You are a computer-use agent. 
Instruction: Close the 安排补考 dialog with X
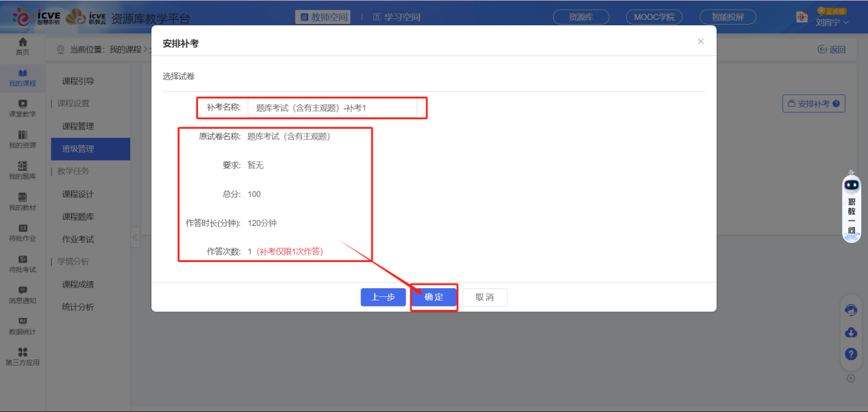coord(700,42)
